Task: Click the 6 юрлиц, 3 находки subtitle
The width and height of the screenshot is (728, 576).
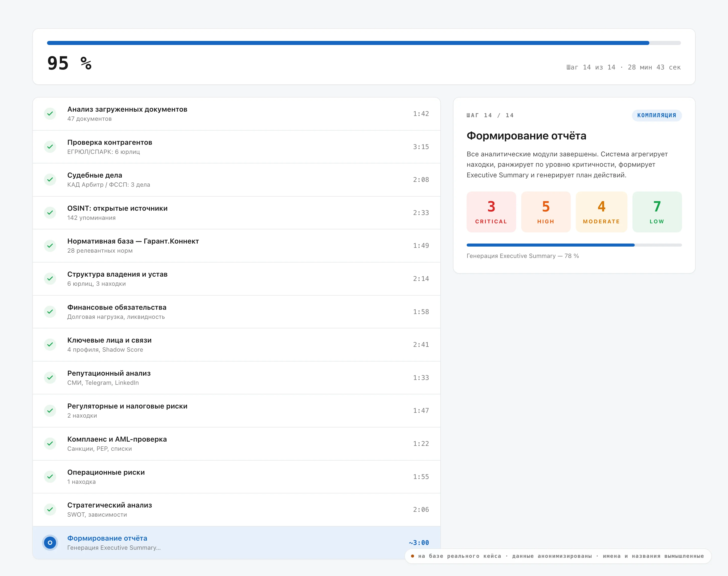Action: tap(97, 284)
